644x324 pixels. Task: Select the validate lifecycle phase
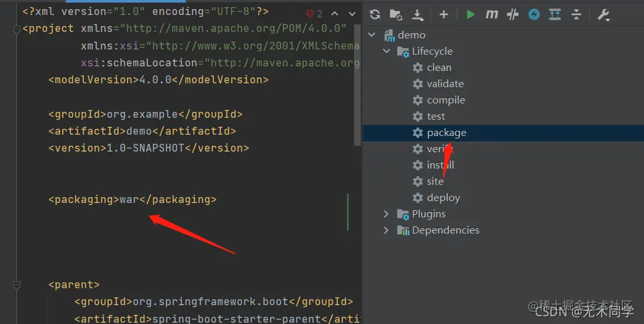(445, 84)
